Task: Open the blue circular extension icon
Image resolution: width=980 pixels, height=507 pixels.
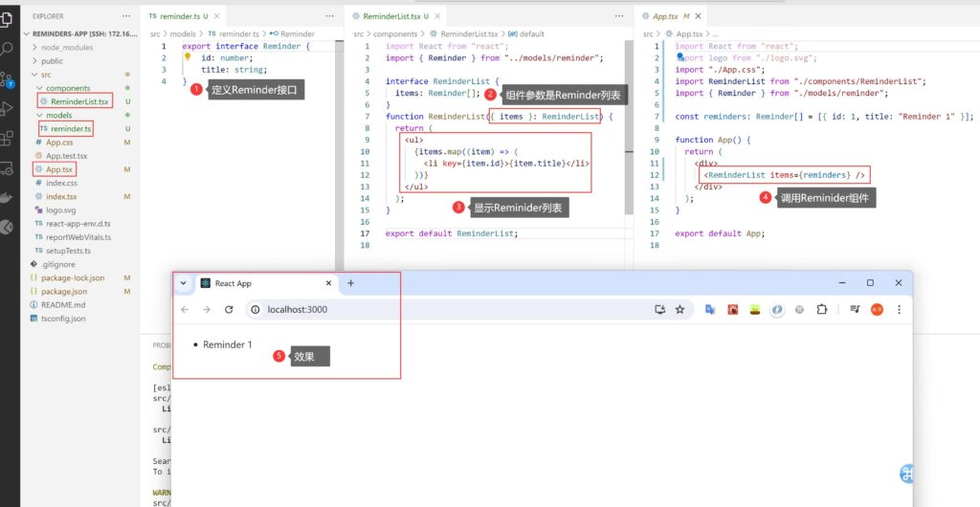Action: (777, 310)
